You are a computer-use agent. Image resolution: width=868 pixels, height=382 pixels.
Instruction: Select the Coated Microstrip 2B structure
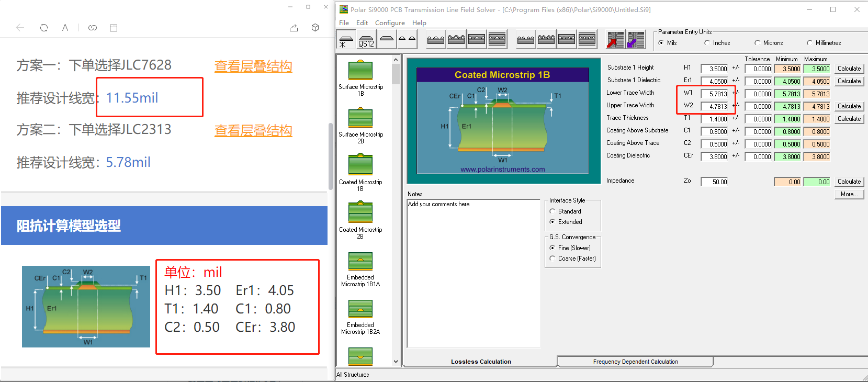pyautogui.click(x=360, y=220)
